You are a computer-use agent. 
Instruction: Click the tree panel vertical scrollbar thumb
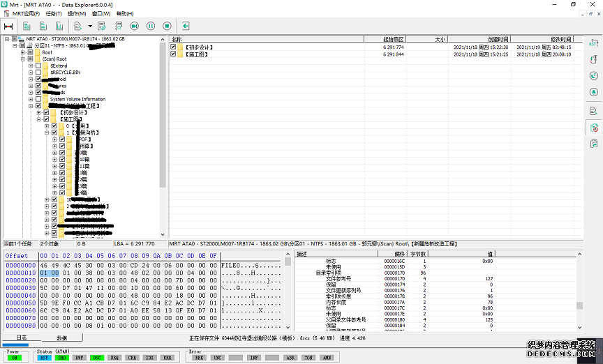163,114
